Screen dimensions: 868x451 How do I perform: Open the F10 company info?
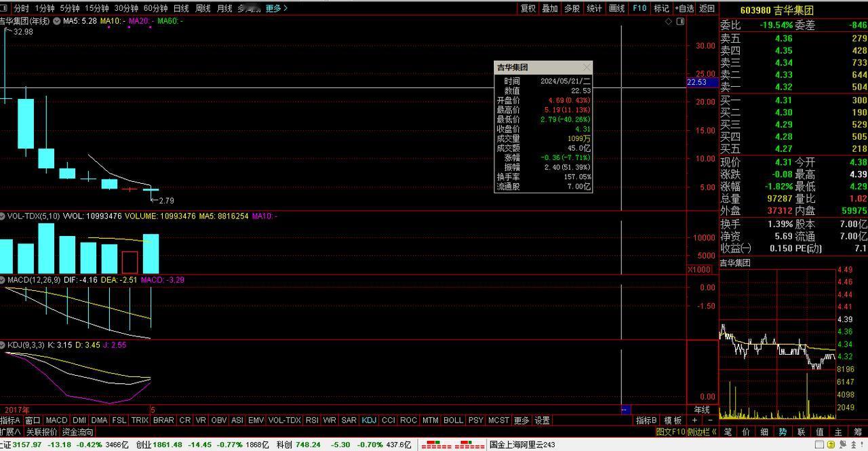coord(639,8)
